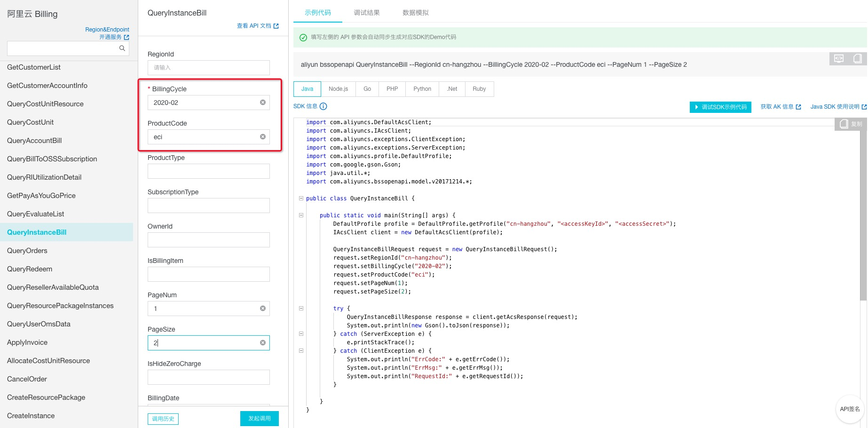
Task: Open the 调用历史 button
Action: 163,419
